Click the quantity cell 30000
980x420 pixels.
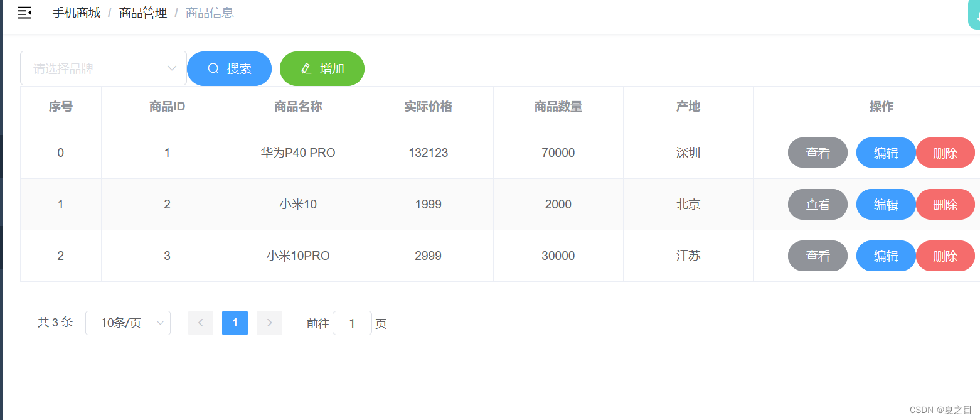[558, 256]
